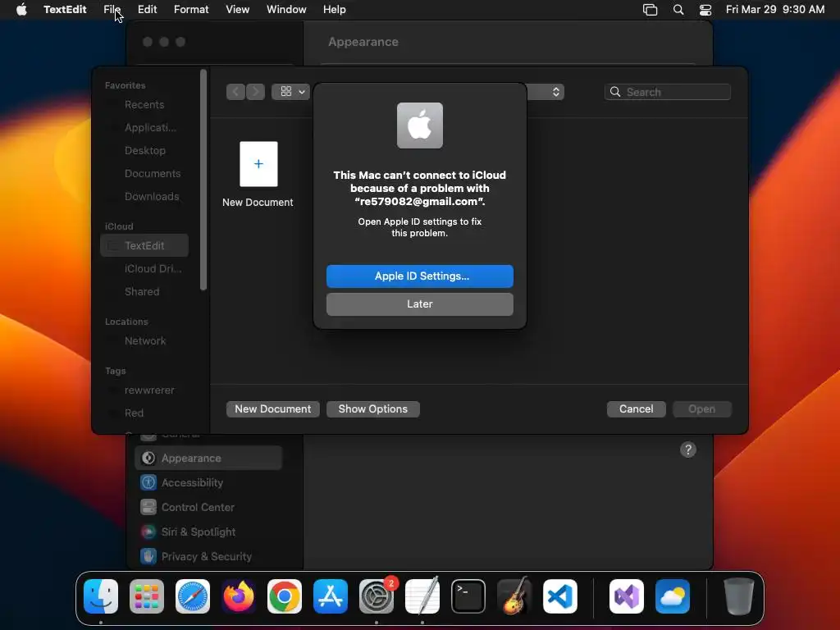The height and width of the screenshot is (630, 840).
Task: Select Applications in the sidebar
Action: [144, 128]
